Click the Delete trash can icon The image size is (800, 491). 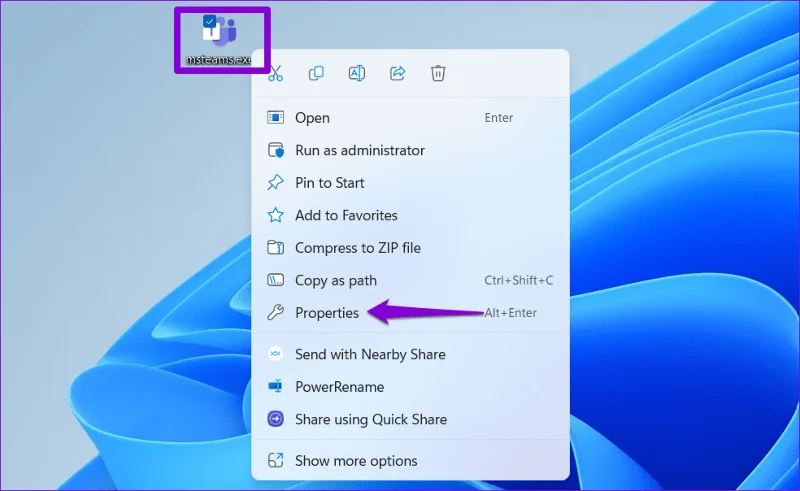pos(438,73)
